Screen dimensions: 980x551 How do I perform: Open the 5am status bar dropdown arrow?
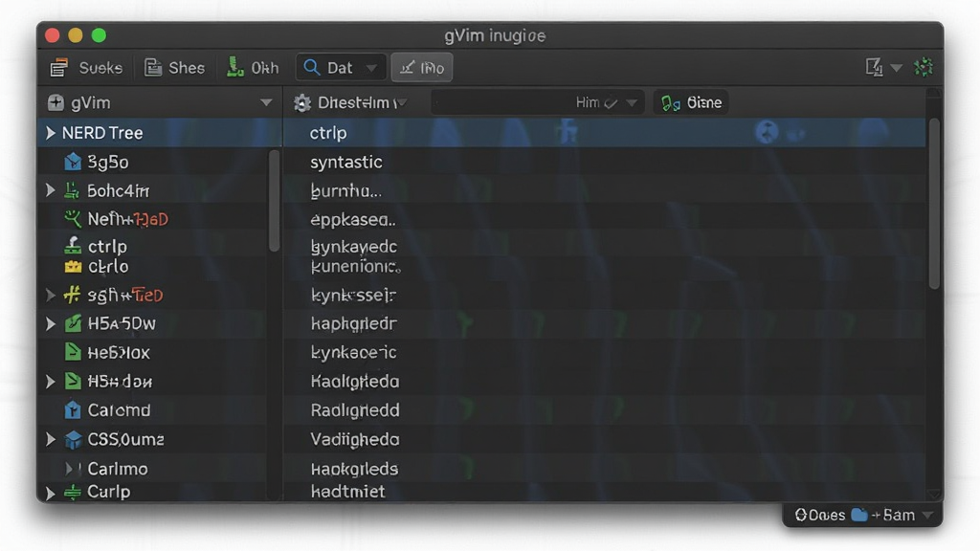point(928,516)
